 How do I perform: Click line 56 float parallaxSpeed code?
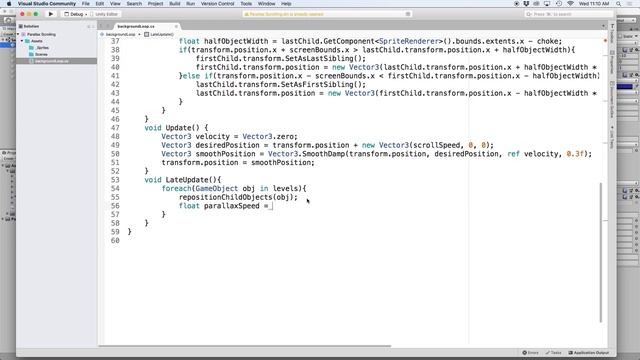pos(224,206)
